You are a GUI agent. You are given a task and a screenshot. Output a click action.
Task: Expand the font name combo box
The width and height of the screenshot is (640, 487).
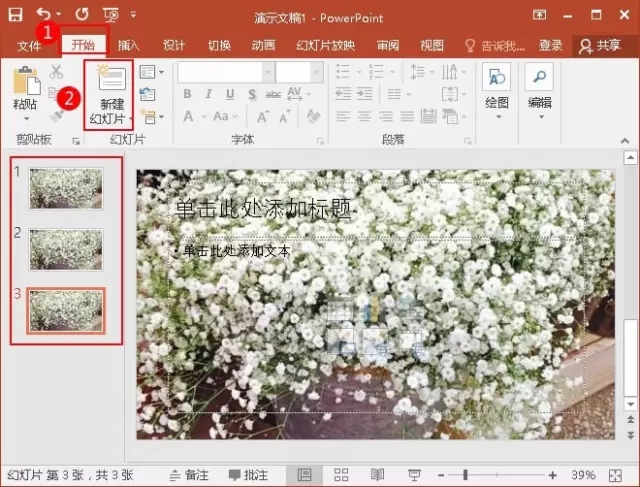click(267, 72)
